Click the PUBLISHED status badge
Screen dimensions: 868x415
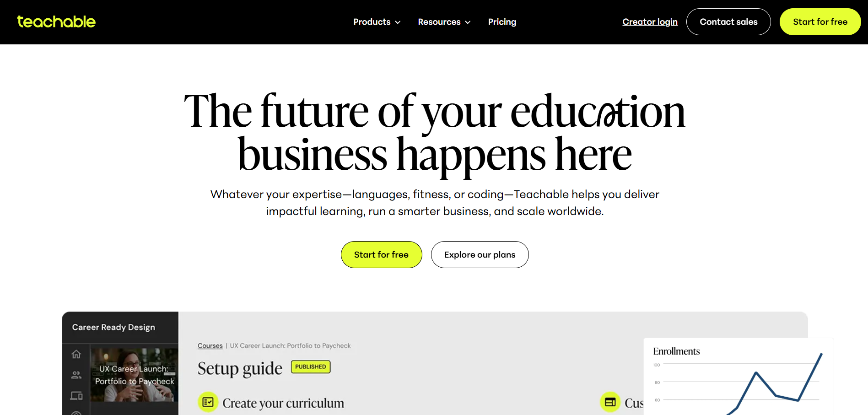(x=311, y=366)
